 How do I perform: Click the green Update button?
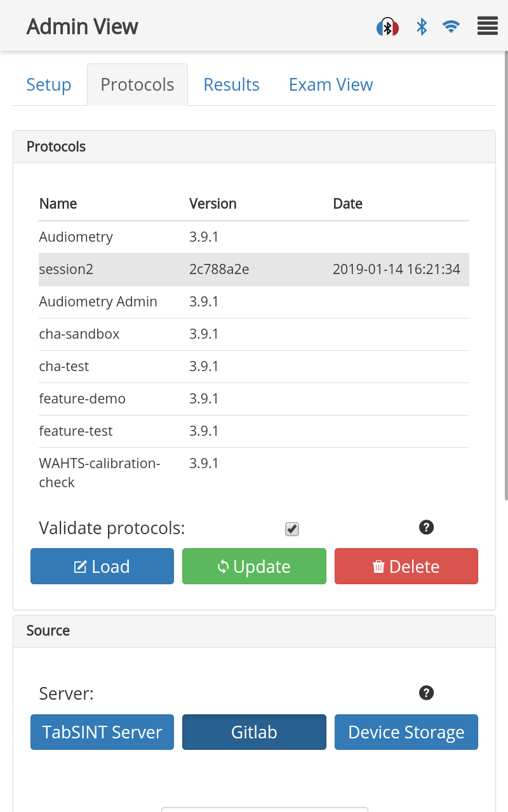(254, 566)
